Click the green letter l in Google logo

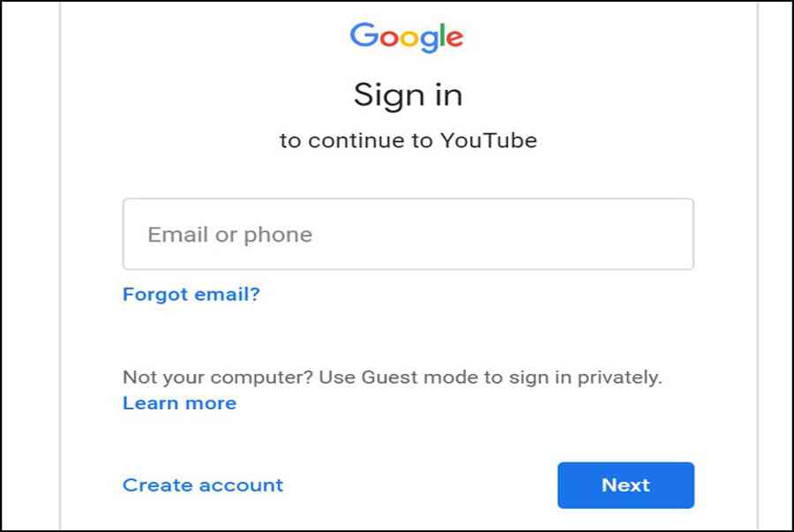[x=442, y=34]
